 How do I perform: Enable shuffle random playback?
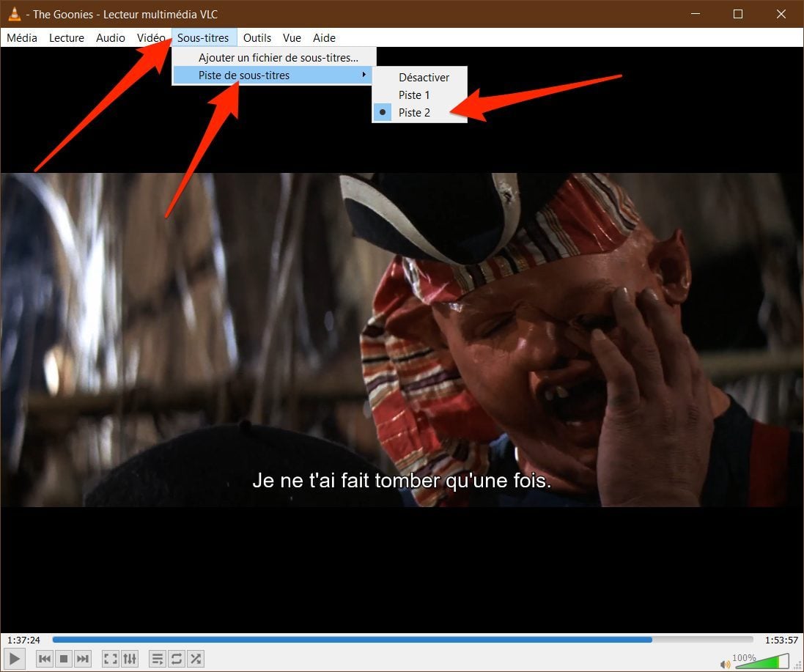point(196,659)
